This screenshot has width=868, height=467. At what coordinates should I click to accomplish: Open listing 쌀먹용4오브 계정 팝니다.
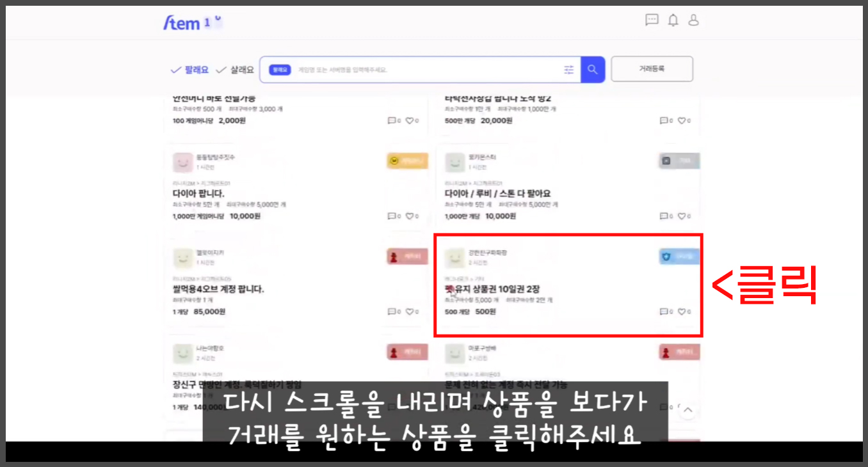pos(218,289)
